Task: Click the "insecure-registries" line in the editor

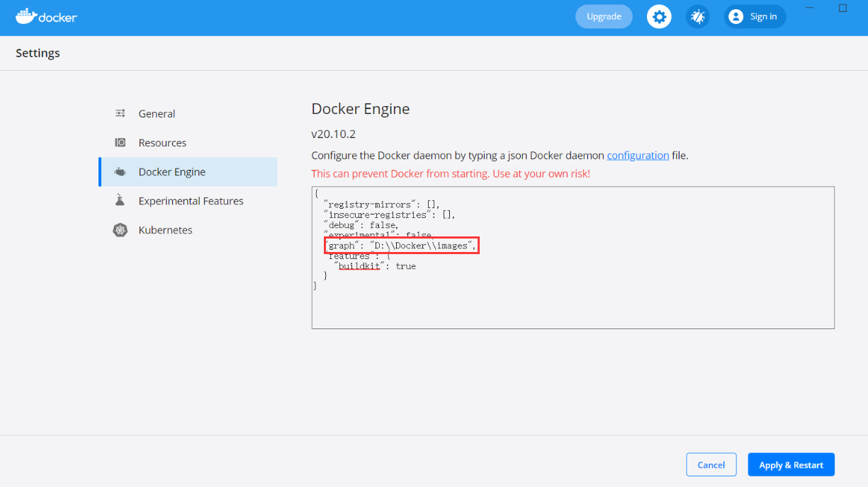Action: pos(389,214)
